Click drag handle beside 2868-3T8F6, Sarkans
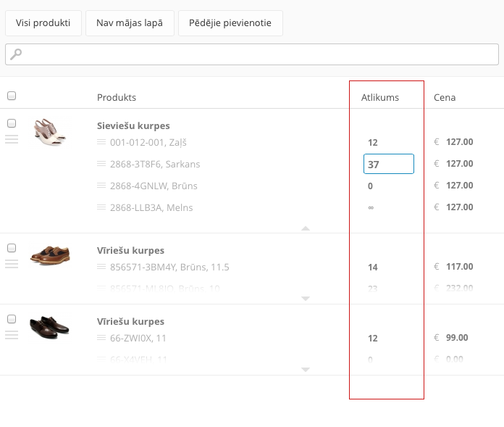The image size is (504, 427). pos(101,164)
